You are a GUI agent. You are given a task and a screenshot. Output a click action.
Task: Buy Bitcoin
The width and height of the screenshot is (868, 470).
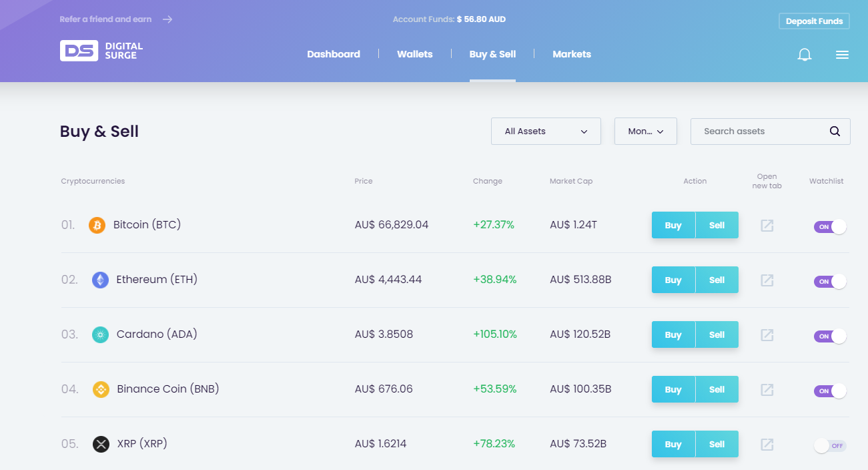pos(673,225)
